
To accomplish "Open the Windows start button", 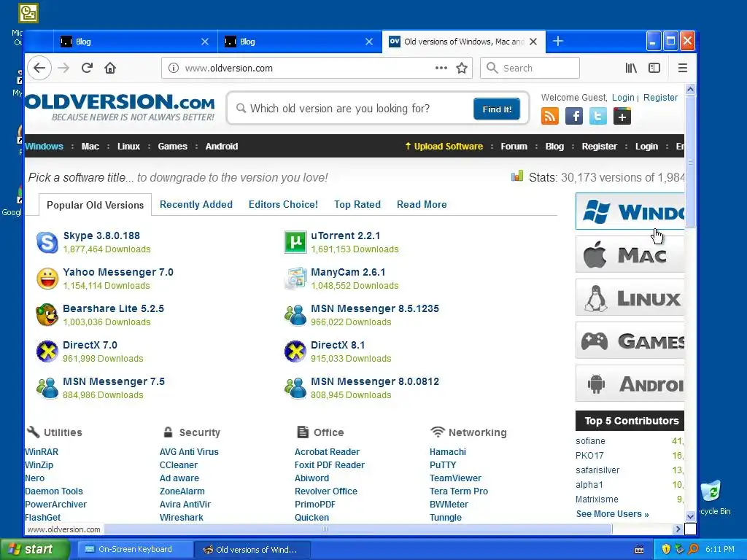I will click(x=34, y=549).
